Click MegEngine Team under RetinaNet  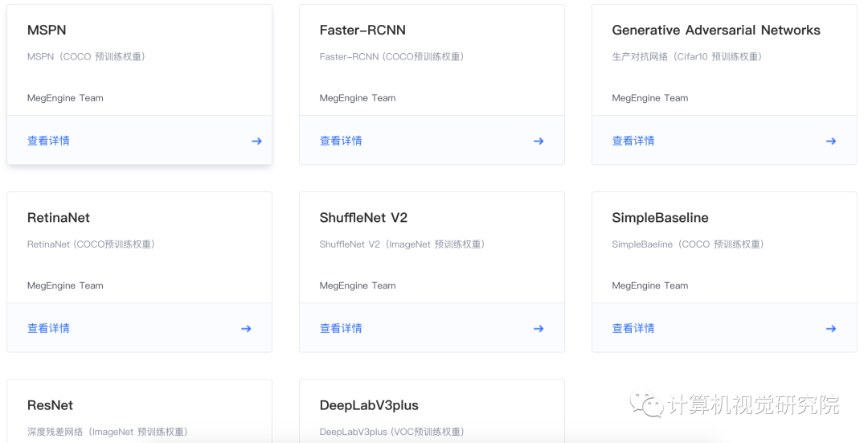click(65, 285)
